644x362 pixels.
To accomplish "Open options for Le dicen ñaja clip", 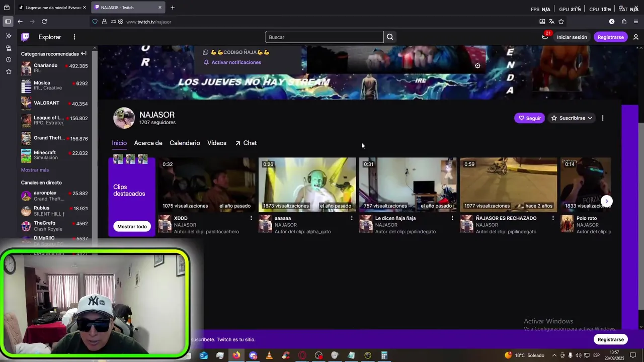I will pos(452,218).
